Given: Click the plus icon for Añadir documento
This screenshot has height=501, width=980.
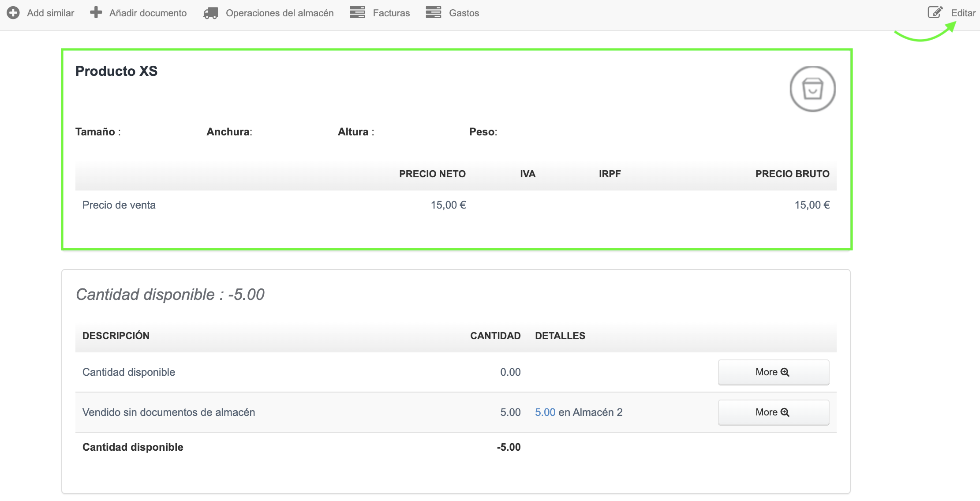Looking at the screenshot, I should coord(96,12).
